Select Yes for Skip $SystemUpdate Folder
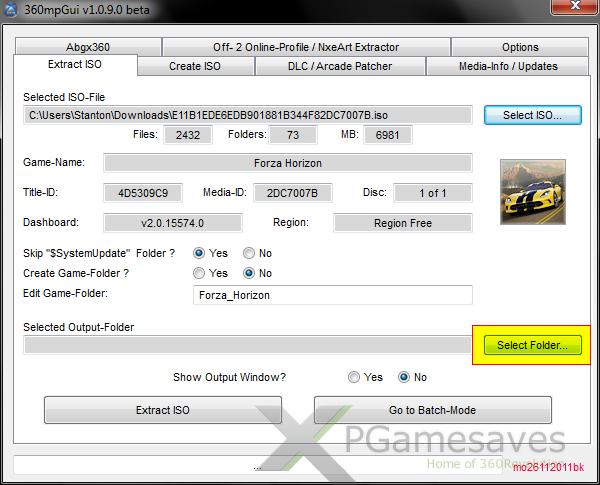Viewport: 600px width, 485px height. coord(200,254)
